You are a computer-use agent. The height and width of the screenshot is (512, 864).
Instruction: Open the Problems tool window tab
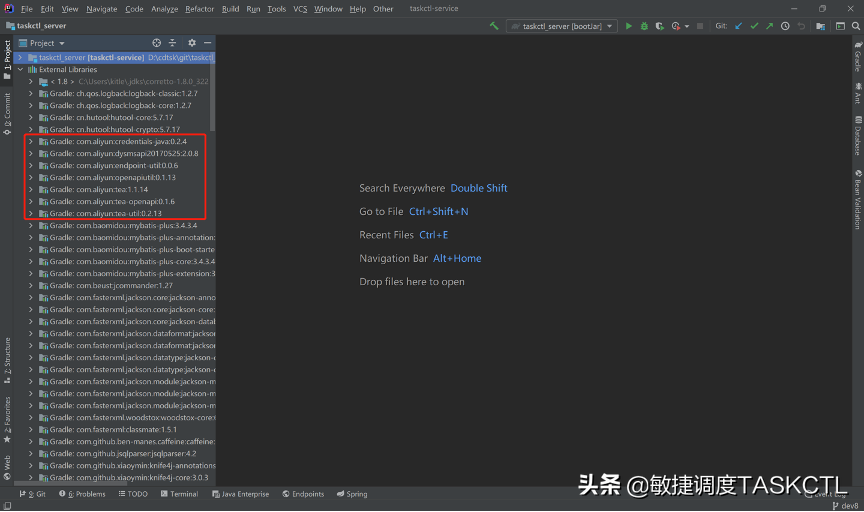[82, 494]
